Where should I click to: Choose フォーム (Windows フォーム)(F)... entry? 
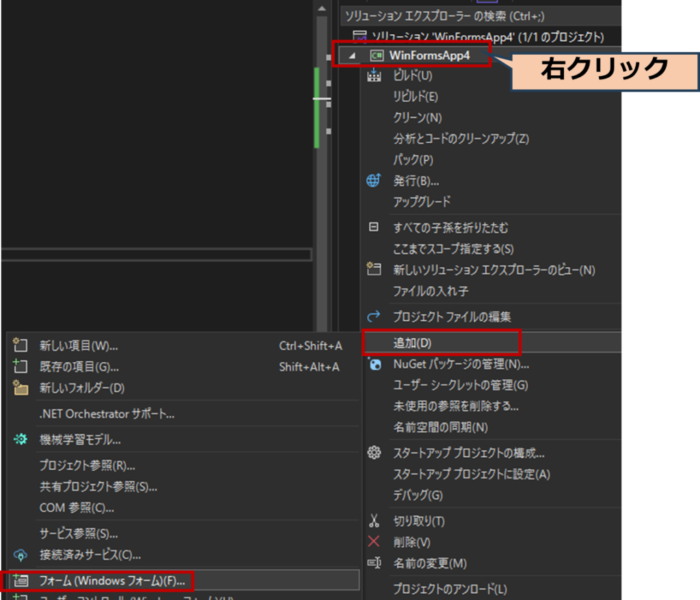184,580
